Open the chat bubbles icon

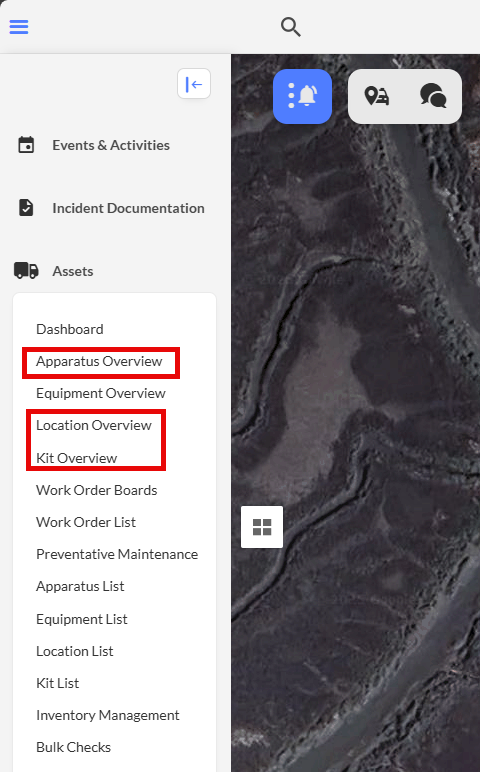(433, 96)
